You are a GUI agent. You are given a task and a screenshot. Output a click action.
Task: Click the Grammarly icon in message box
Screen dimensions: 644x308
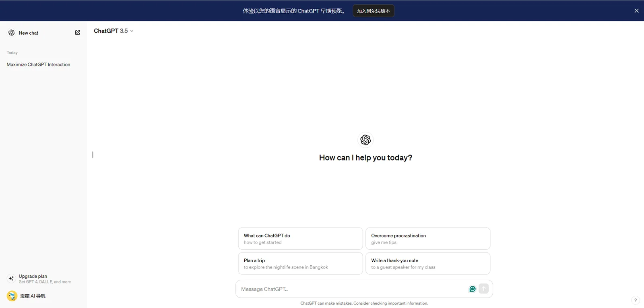point(473,289)
